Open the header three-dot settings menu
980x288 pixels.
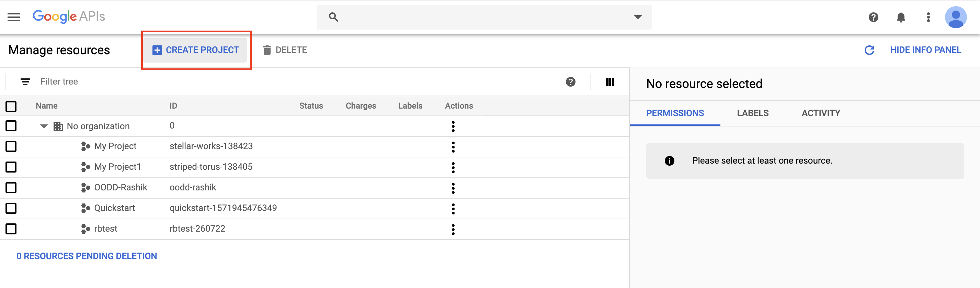(928, 17)
